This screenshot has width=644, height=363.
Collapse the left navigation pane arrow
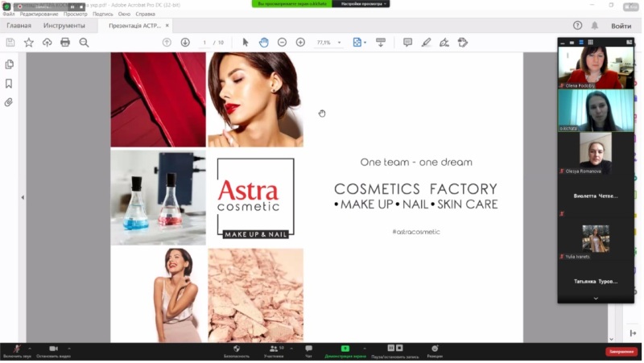(23, 197)
